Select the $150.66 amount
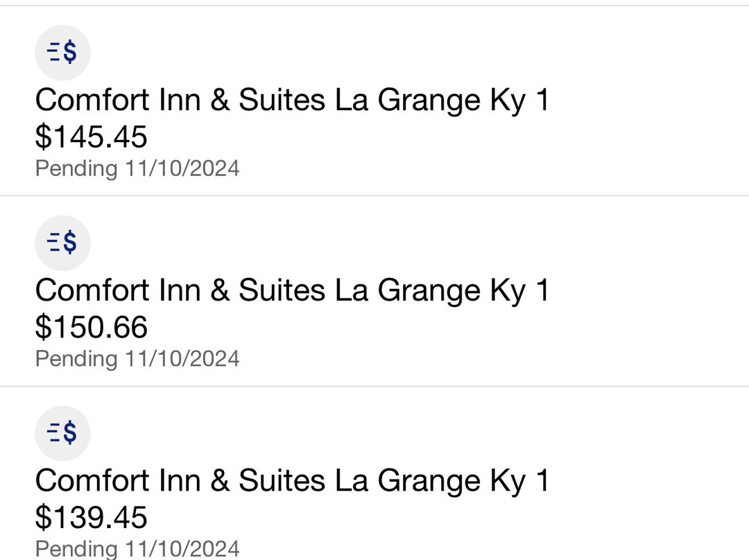 pos(92,327)
